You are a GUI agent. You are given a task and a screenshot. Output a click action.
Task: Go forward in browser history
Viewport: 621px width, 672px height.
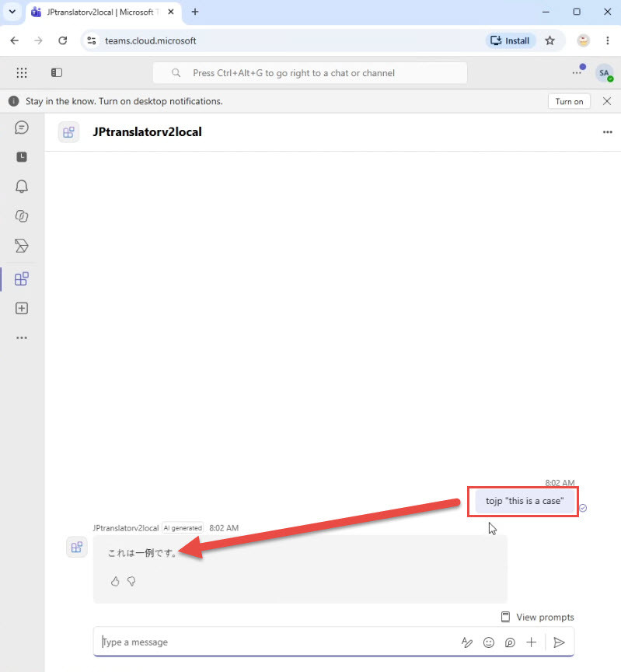[39, 40]
